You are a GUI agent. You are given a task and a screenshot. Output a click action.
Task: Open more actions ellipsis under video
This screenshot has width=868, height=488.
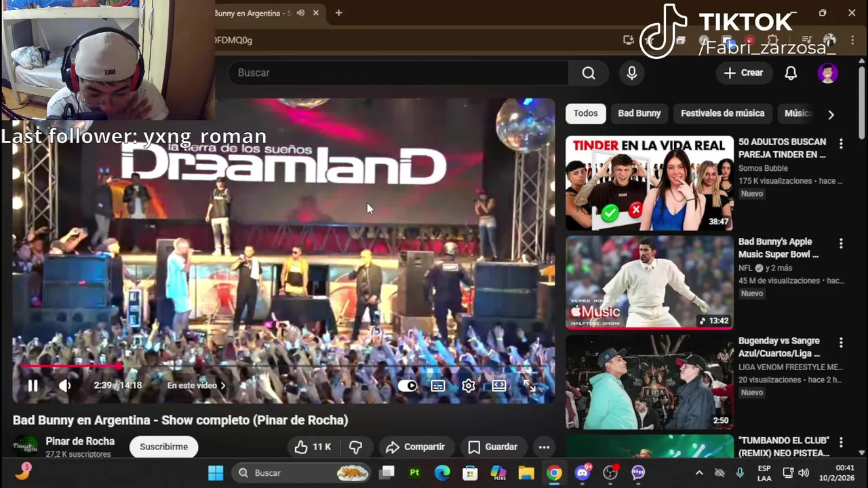pos(544,447)
